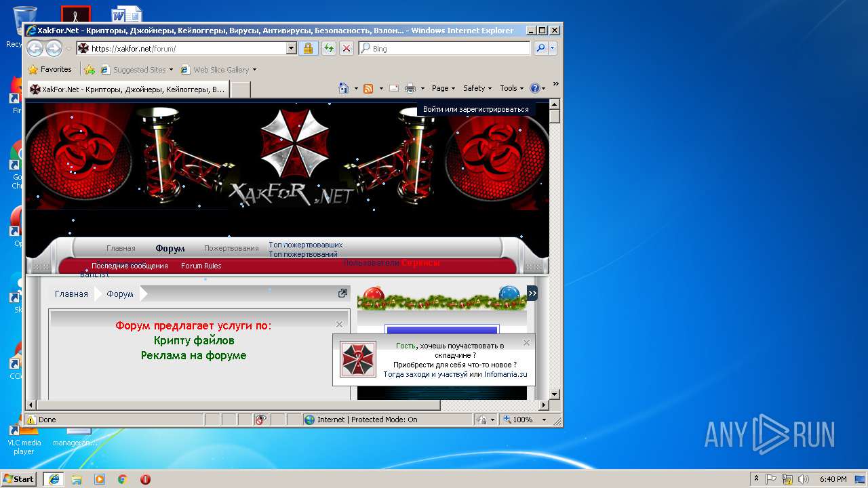Open the Форум navigation tab

click(x=170, y=248)
